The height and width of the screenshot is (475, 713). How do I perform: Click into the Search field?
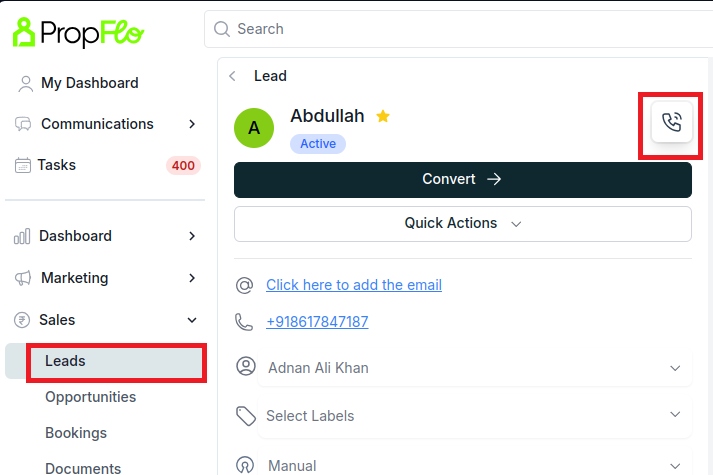coord(459,29)
